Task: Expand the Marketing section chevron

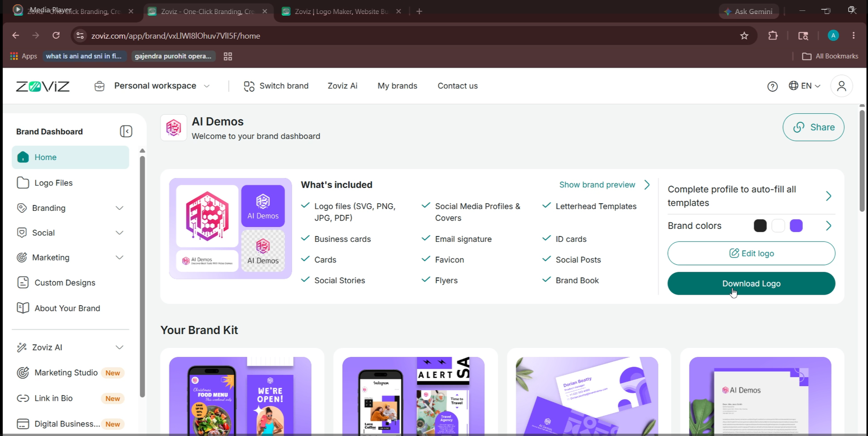Action: (120, 258)
